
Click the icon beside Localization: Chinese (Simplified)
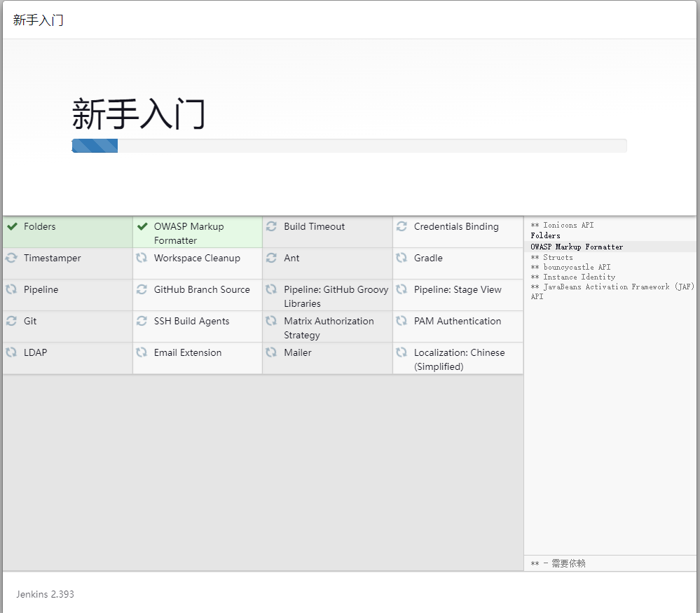point(402,352)
